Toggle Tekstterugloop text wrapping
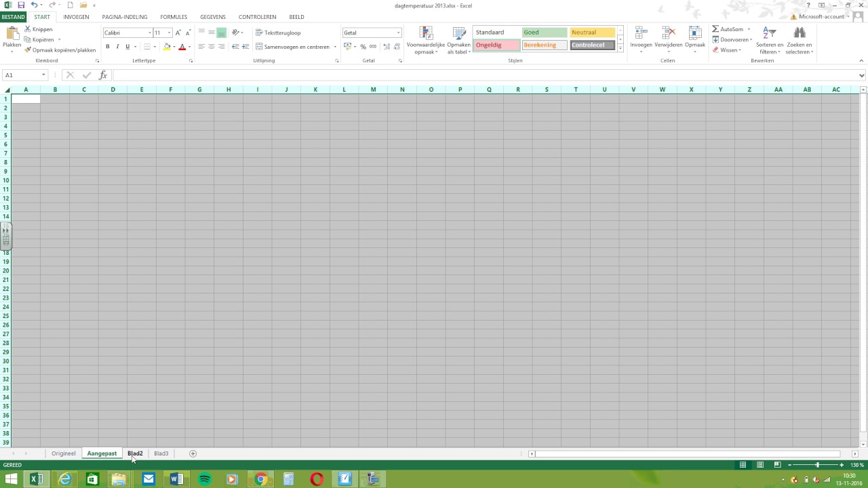This screenshot has height=488, width=868. point(278,33)
